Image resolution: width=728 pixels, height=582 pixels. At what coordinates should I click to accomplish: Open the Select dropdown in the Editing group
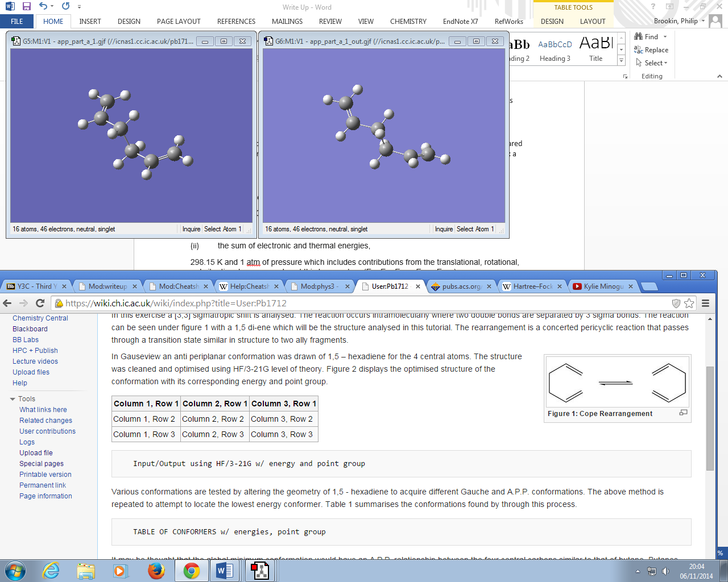[x=652, y=63]
